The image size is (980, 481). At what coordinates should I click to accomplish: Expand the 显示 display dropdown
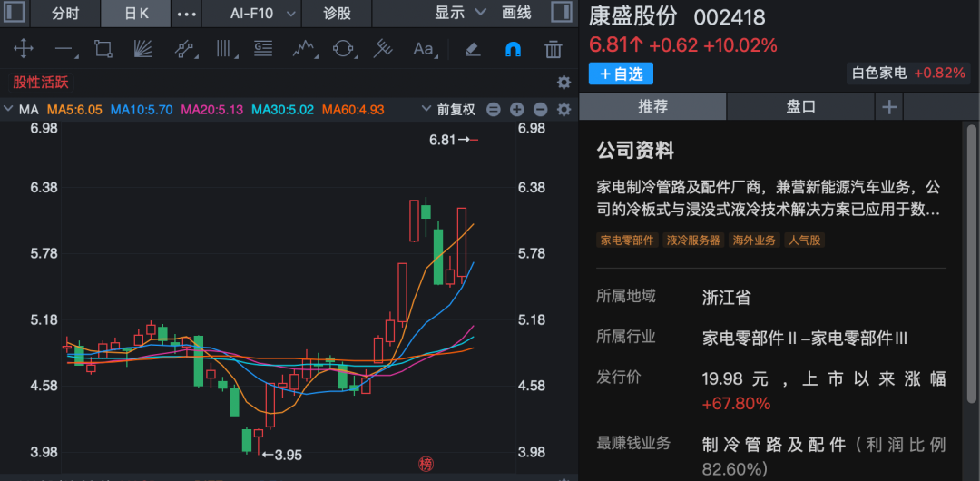click(x=459, y=14)
